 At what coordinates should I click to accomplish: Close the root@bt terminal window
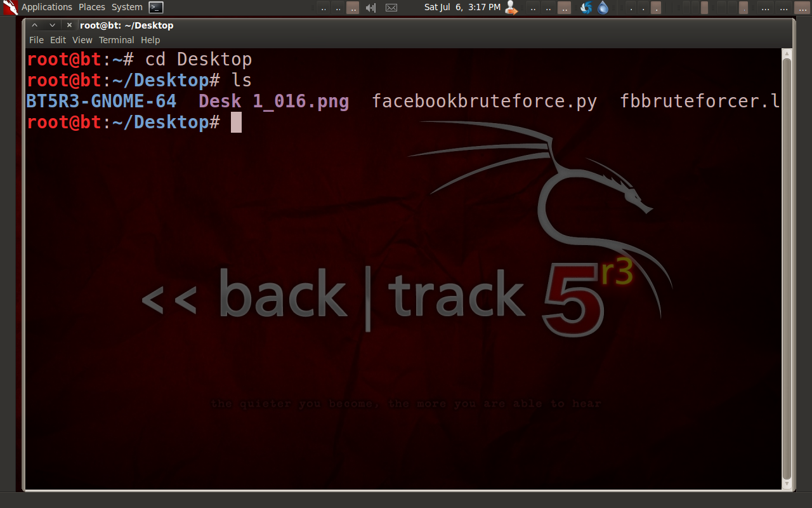click(69, 25)
